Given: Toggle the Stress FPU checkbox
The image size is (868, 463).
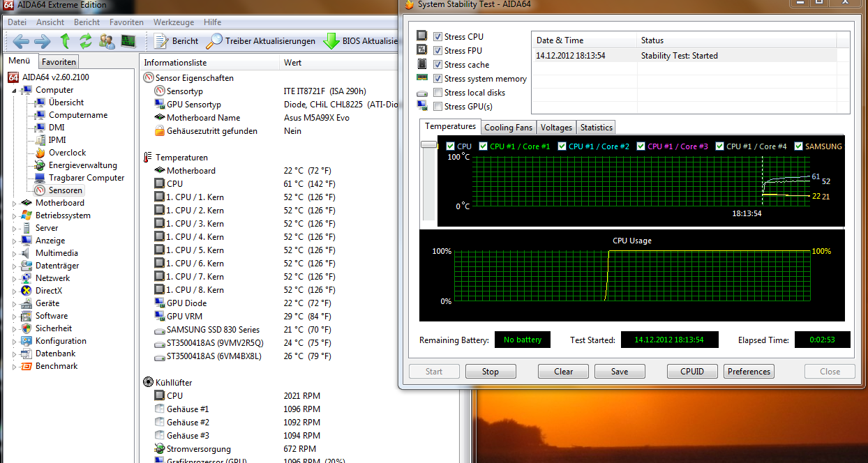Looking at the screenshot, I should coord(437,51).
